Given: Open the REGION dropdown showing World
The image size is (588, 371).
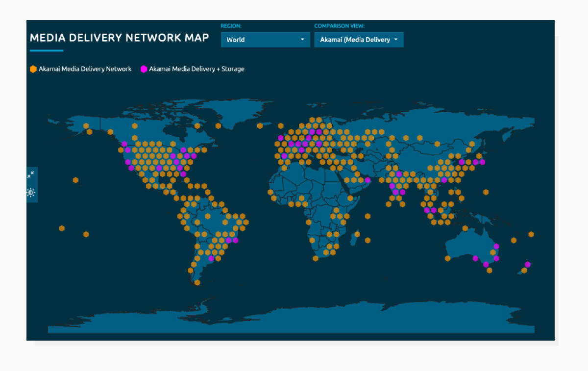Looking at the screenshot, I should [265, 40].
